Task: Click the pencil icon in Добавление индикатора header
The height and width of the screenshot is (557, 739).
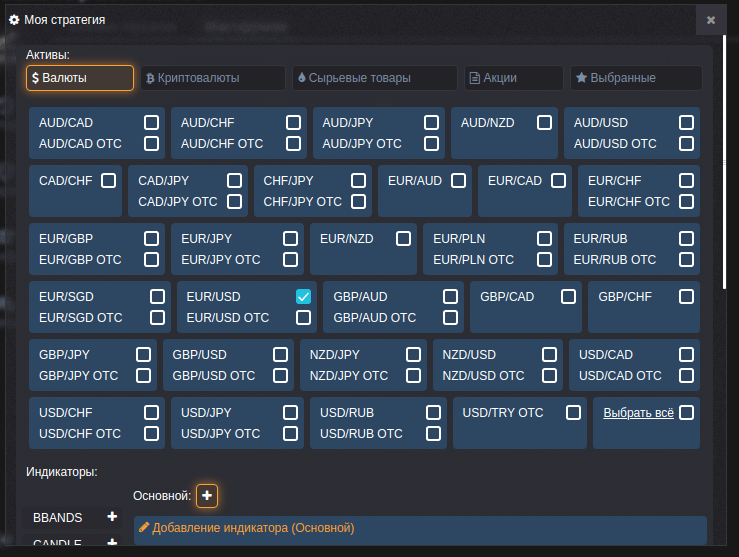Action: coord(144,527)
